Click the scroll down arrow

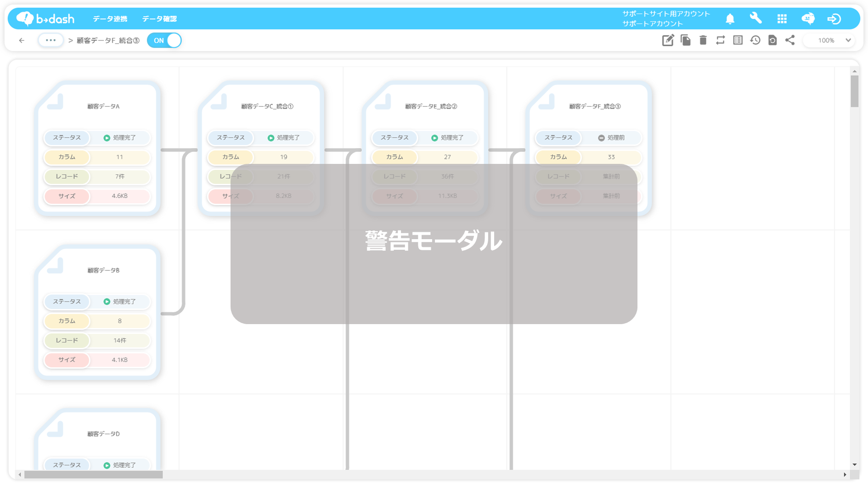854,465
